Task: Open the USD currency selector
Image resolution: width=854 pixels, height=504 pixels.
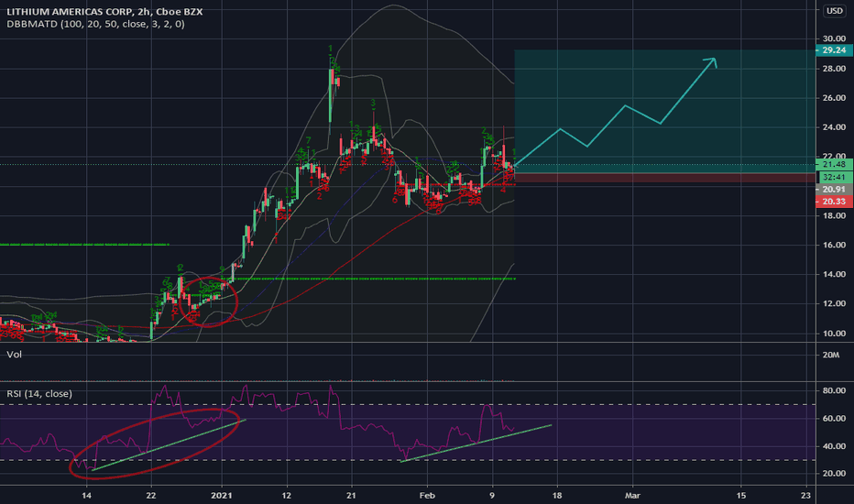Action: [x=835, y=11]
